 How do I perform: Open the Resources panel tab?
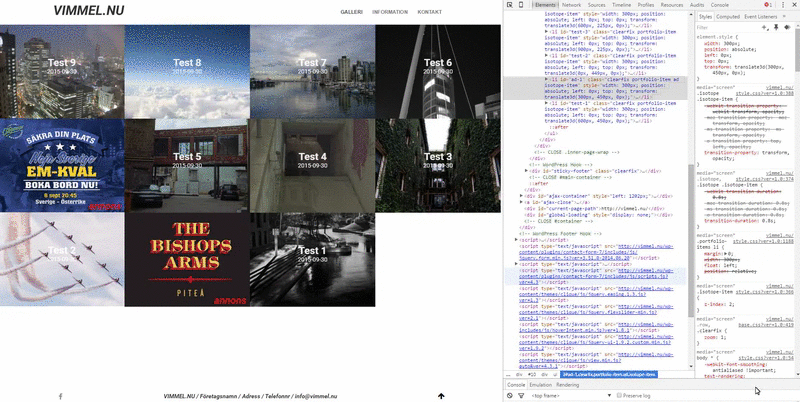[x=672, y=5]
